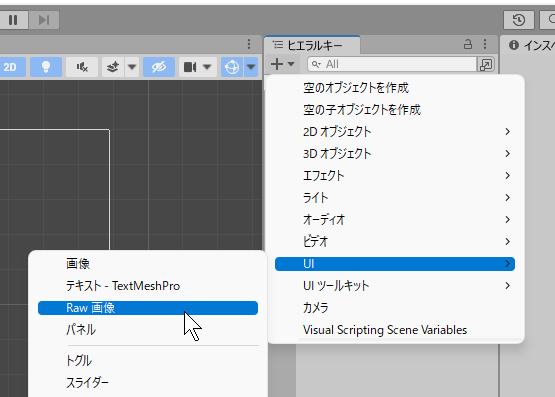Create a Raw 画像 UI element
555x397 pixels.
pos(148,308)
